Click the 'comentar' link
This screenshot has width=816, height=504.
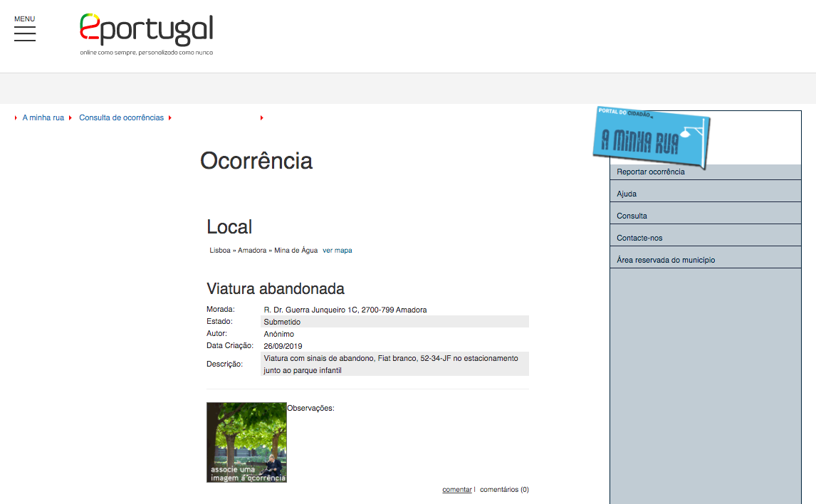[456, 490]
